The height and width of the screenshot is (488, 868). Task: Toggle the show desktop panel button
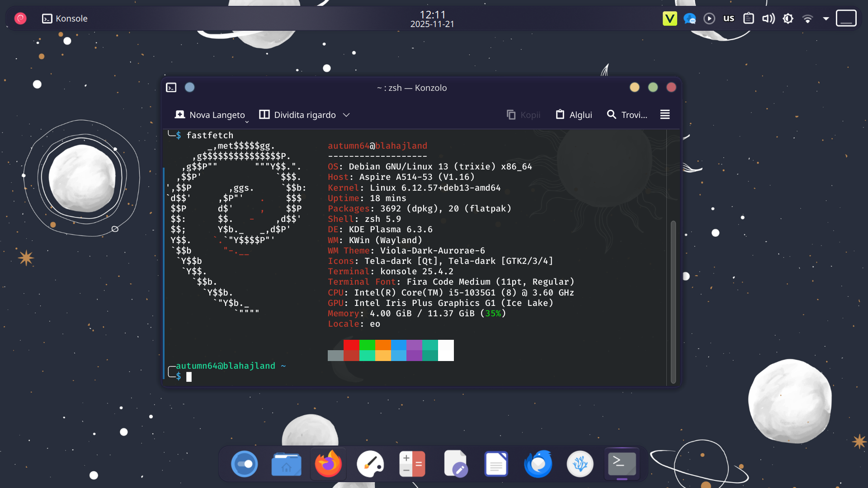(x=846, y=19)
